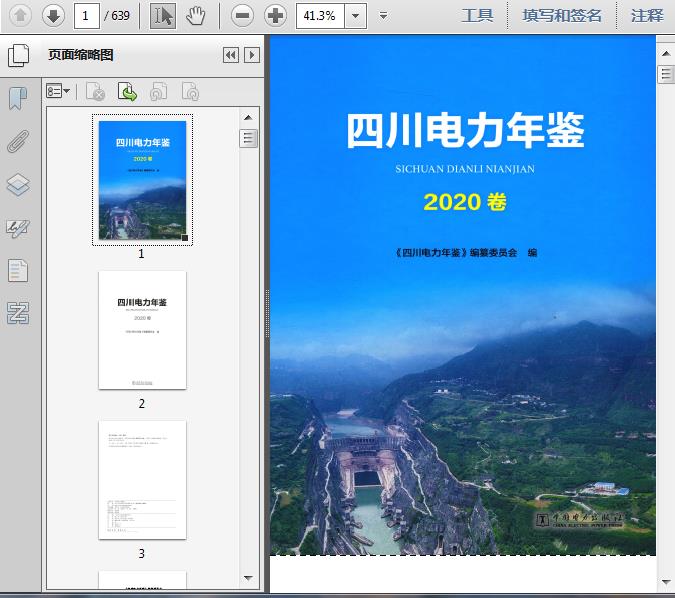Image resolution: width=675 pixels, height=598 pixels.
Task: Zoom in with the plus button
Action: point(276,16)
